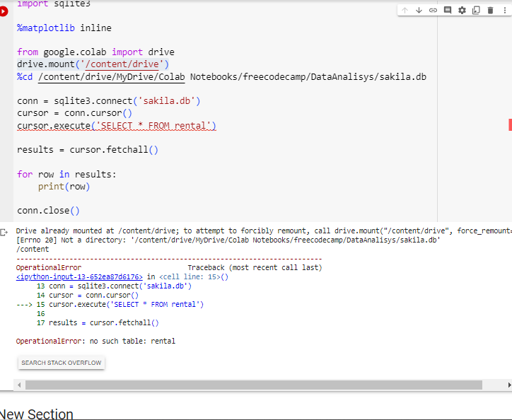Click the '/content' output line
The image size is (512, 420).
coord(33,249)
